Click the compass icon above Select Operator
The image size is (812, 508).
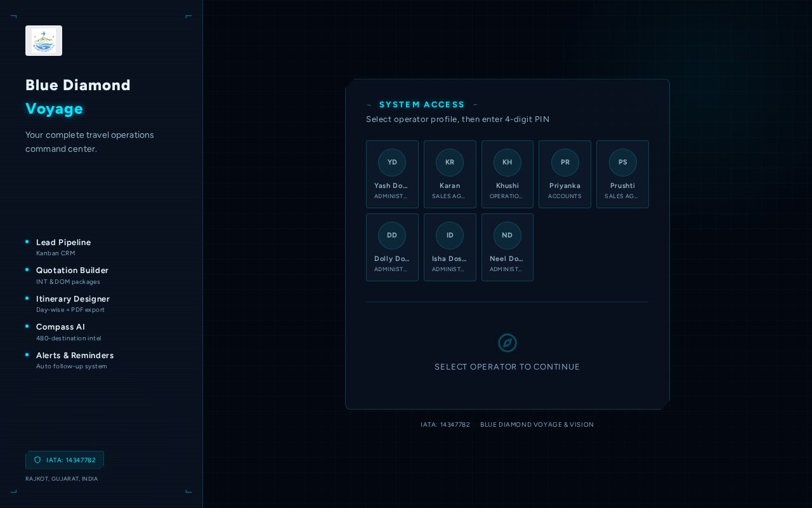click(x=507, y=343)
